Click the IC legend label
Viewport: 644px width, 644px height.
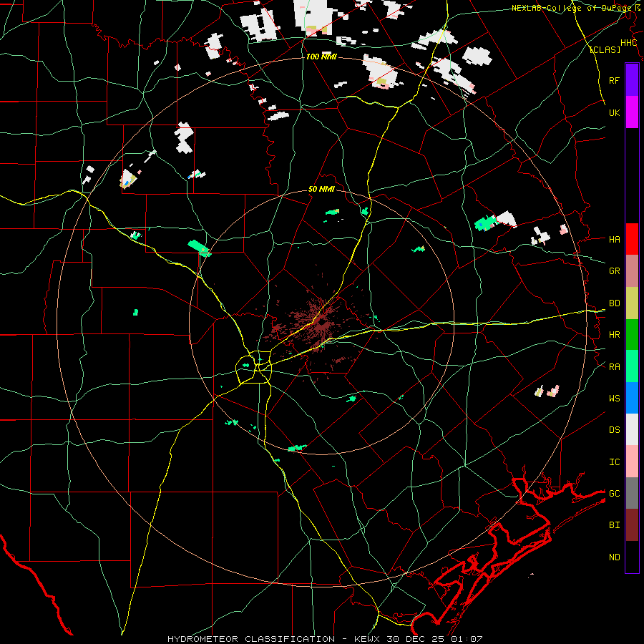point(614,462)
